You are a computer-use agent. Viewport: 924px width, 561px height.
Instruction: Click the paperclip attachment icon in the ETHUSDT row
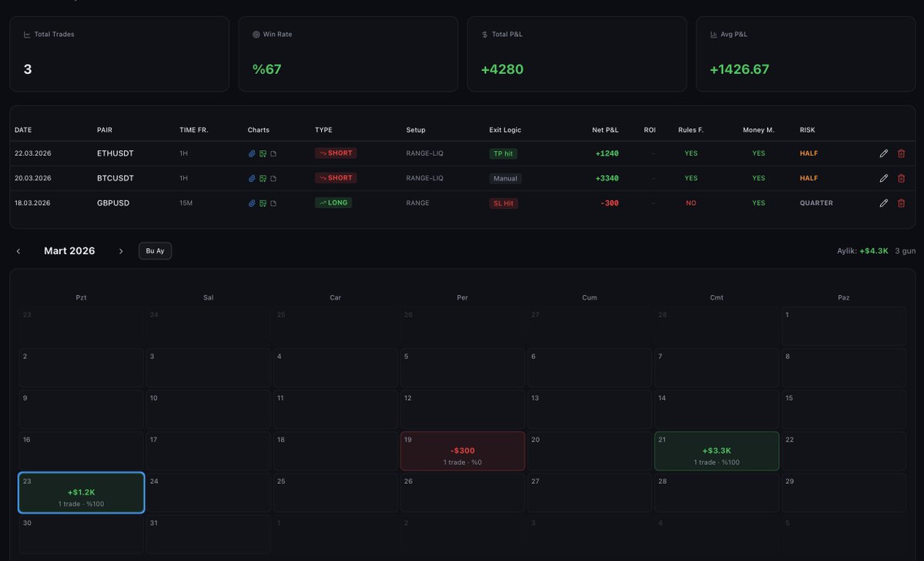(x=252, y=153)
